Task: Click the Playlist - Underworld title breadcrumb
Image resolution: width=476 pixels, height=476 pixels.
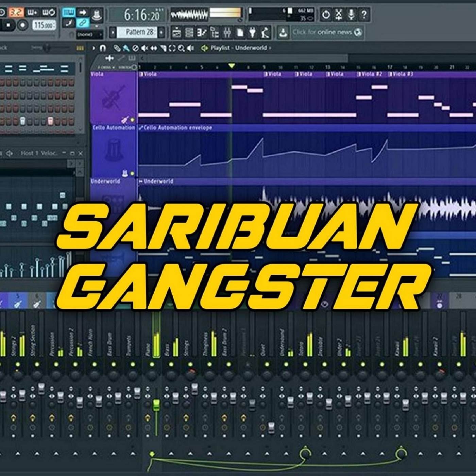Action: point(238,48)
